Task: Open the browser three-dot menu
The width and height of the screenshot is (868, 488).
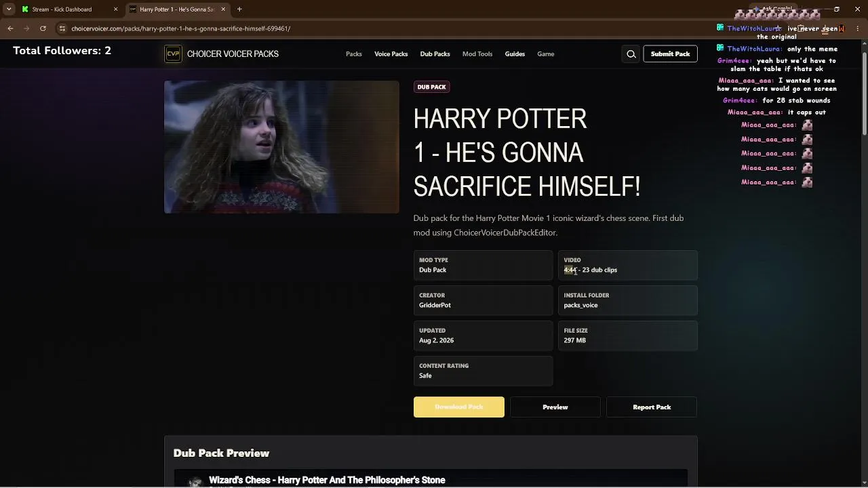Action: (858, 28)
